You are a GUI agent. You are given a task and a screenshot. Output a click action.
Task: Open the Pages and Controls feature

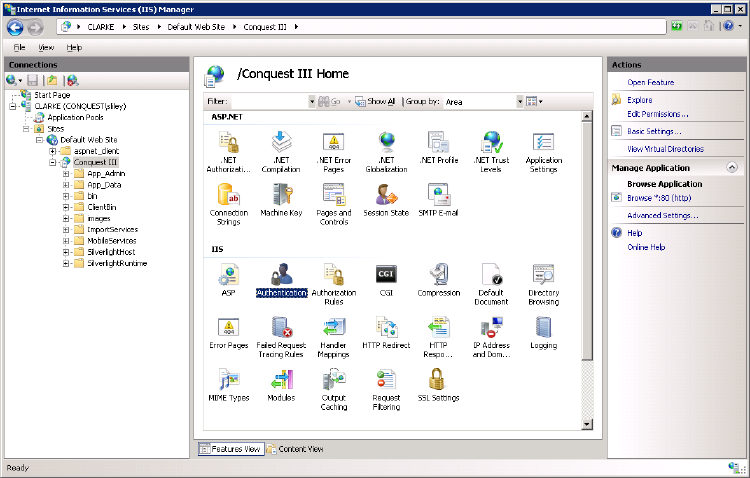[334, 204]
